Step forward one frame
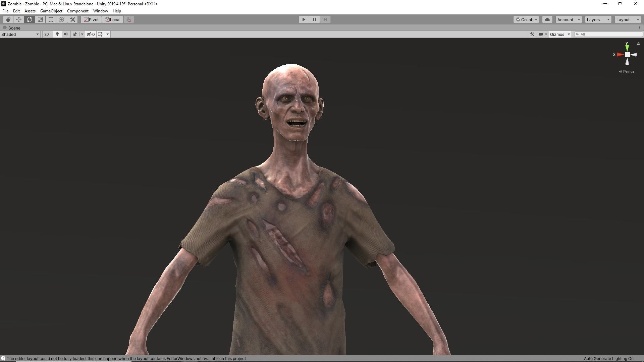644x362 pixels. click(325, 19)
